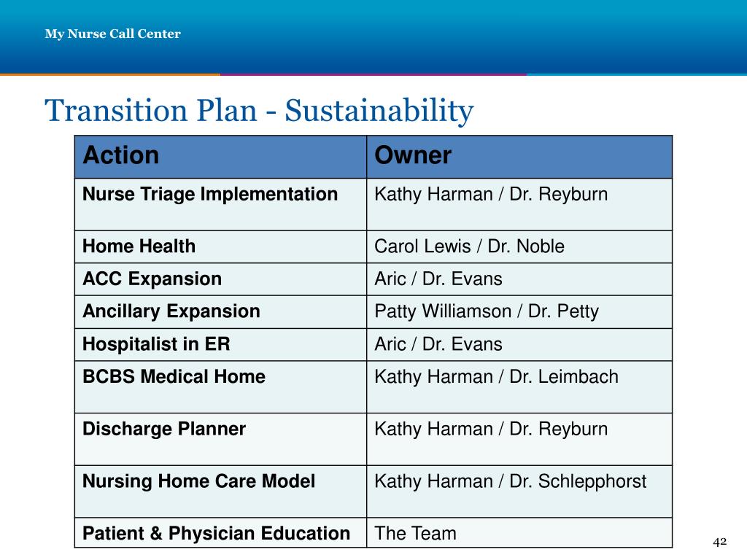The width and height of the screenshot is (747, 560).
Task: Click the Nursing Home Care Model cell
Action: 220,491
